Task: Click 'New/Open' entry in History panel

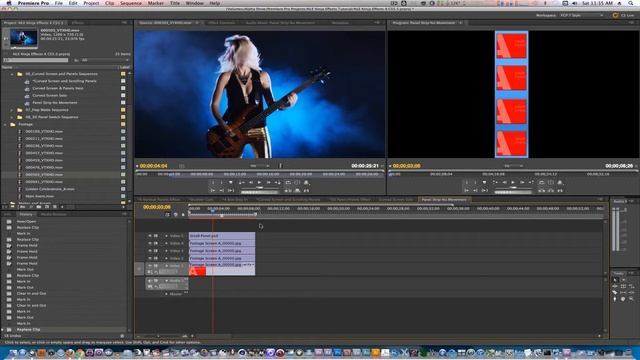Action: point(27,221)
